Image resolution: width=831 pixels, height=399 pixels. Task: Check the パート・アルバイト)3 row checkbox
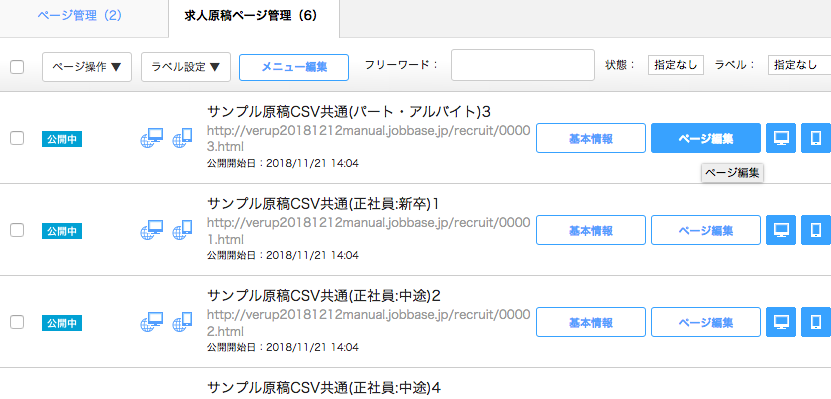click(17, 138)
